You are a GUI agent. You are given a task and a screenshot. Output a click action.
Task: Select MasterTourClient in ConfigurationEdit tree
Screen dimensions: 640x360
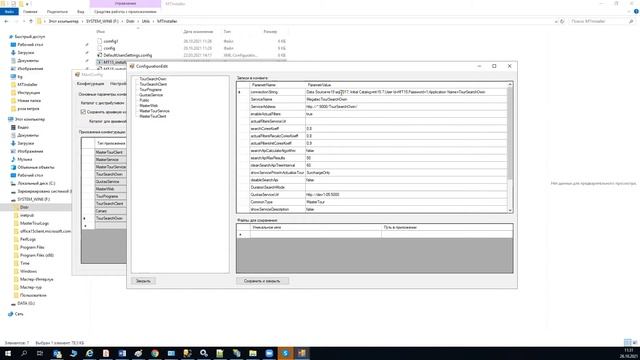(x=153, y=116)
